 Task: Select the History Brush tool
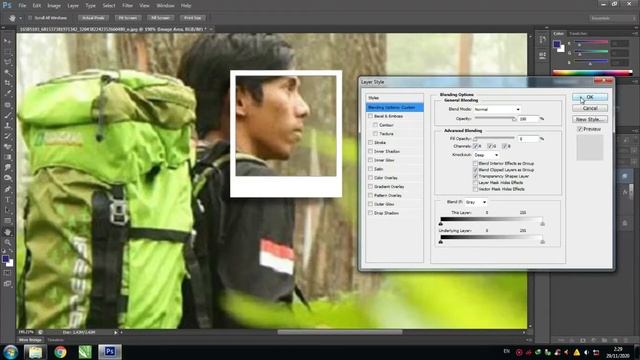(8, 136)
